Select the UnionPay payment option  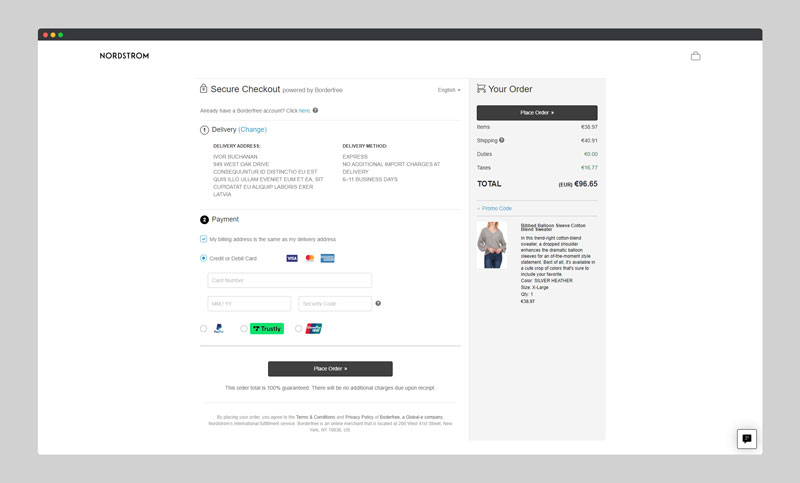298,328
